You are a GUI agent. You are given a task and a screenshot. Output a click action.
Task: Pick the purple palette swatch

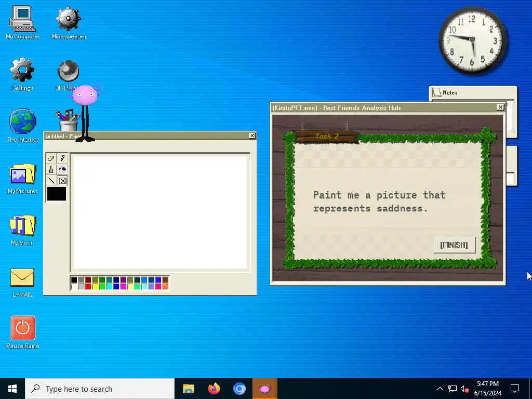tap(123, 280)
